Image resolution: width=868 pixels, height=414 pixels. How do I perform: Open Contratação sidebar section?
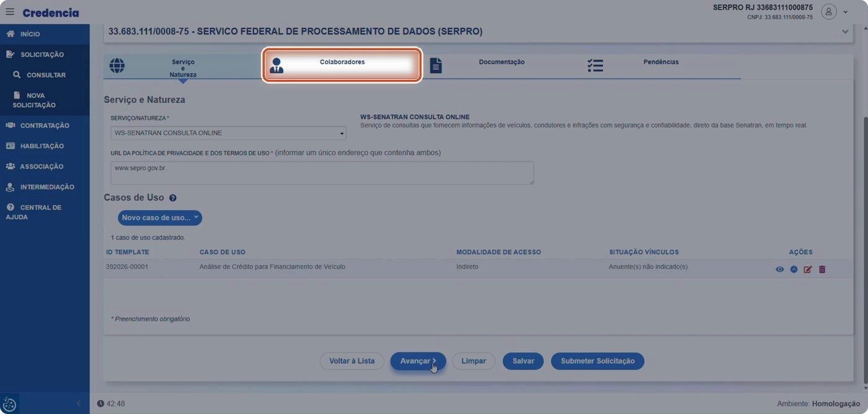click(x=45, y=125)
